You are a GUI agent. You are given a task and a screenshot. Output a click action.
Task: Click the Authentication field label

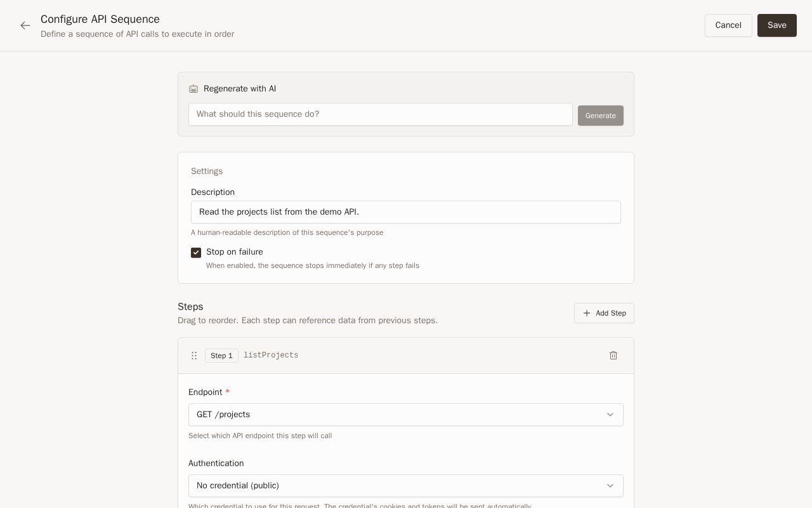[216, 464]
